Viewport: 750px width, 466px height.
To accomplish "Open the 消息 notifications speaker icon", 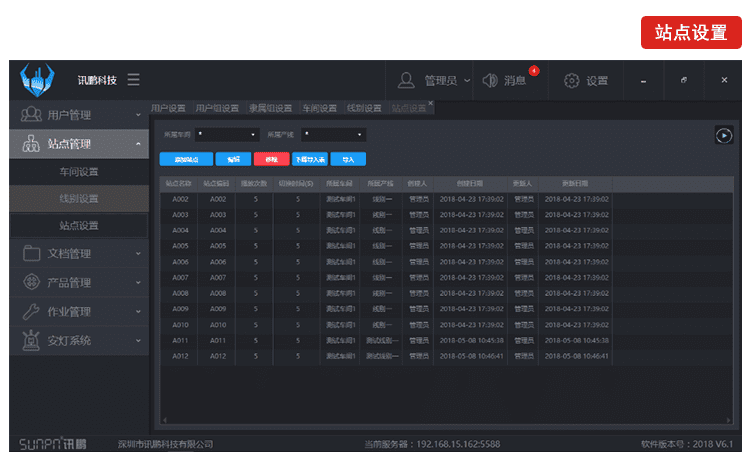I will (x=490, y=80).
